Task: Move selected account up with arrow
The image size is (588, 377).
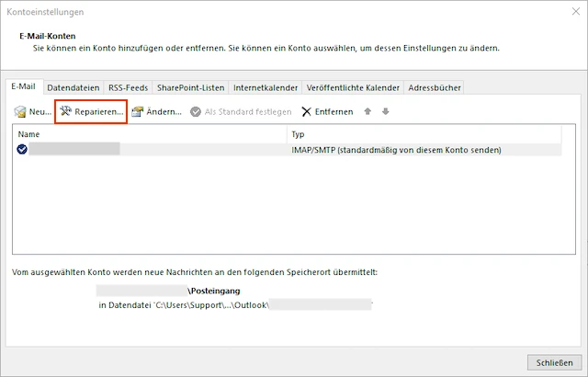Action: [x=367, y=111]
